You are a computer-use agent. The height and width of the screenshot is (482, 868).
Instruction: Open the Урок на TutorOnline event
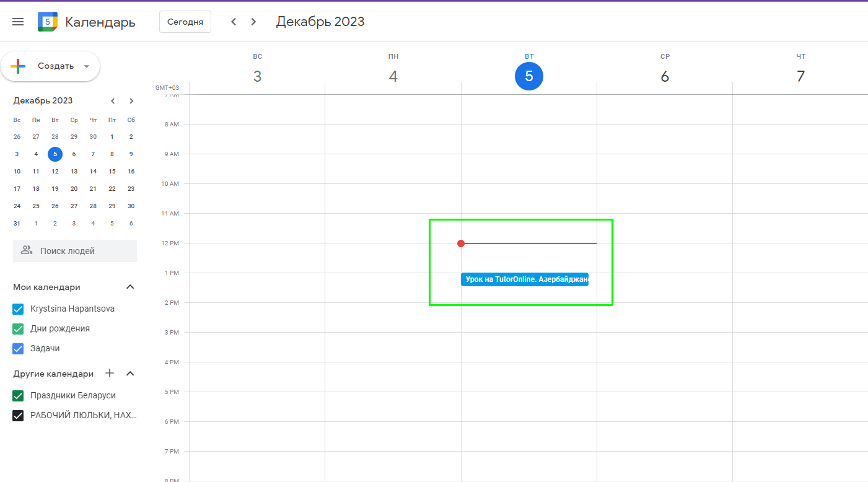point(525,279)
